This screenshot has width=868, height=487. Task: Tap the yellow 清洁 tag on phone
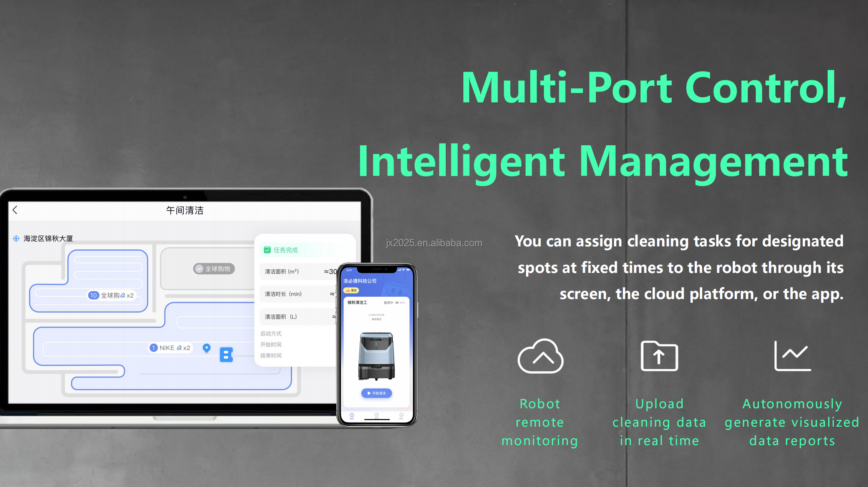tap(351, 290)
